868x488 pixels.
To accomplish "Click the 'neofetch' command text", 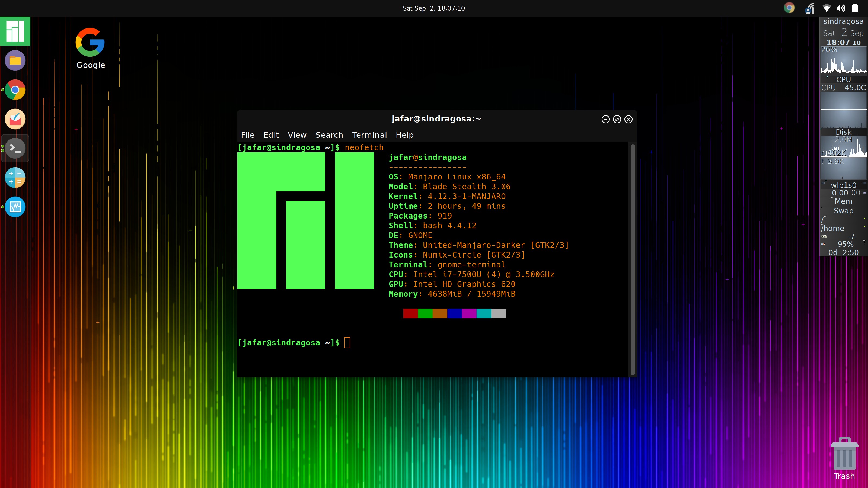I will [364, 147].
